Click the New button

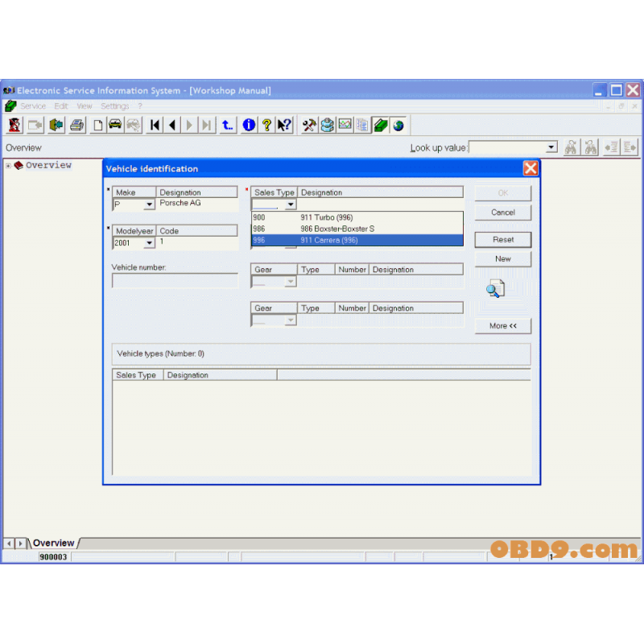click(502, 258)
